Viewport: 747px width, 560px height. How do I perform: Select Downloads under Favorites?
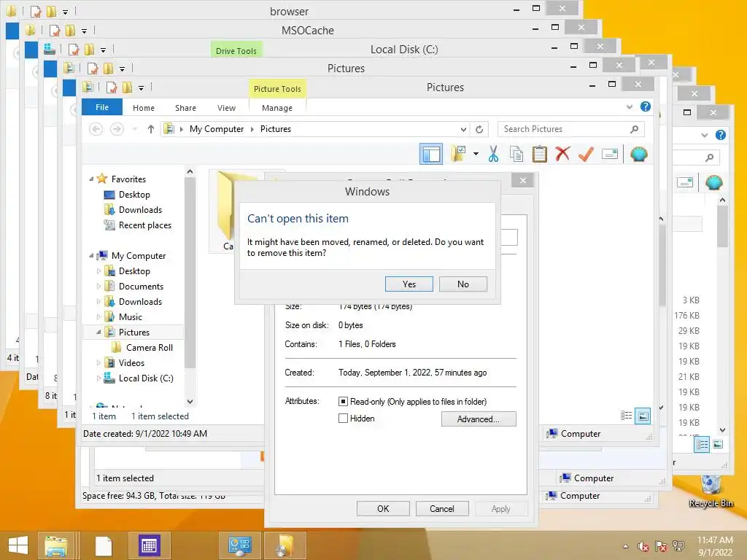140,209
